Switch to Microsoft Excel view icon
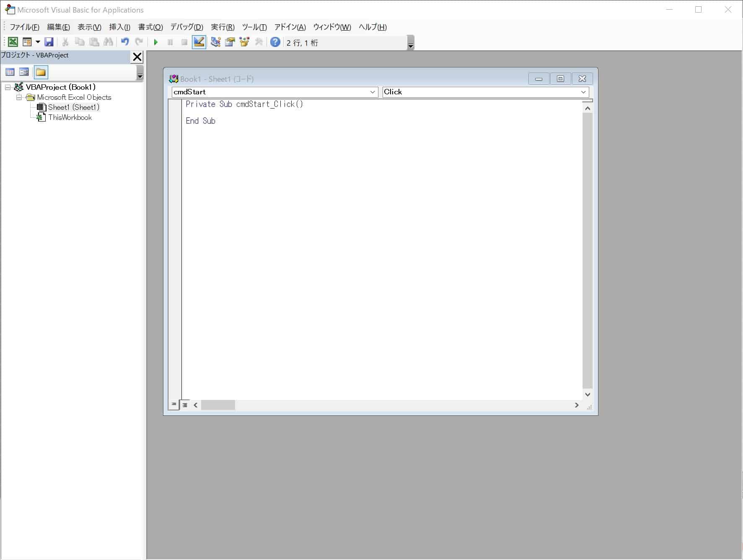The image size is (743, 560). tap(13, 42)
